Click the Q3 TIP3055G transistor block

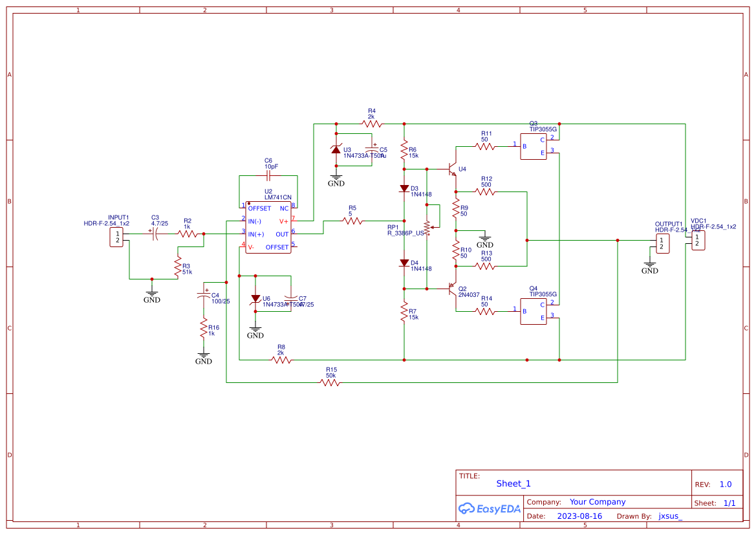click(534, 146)
